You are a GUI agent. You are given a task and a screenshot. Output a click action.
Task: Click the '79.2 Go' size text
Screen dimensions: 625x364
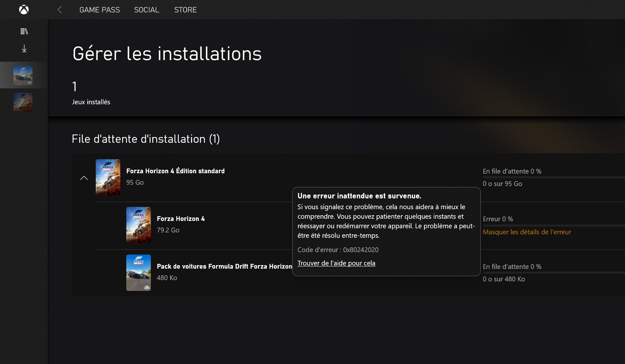168,230
